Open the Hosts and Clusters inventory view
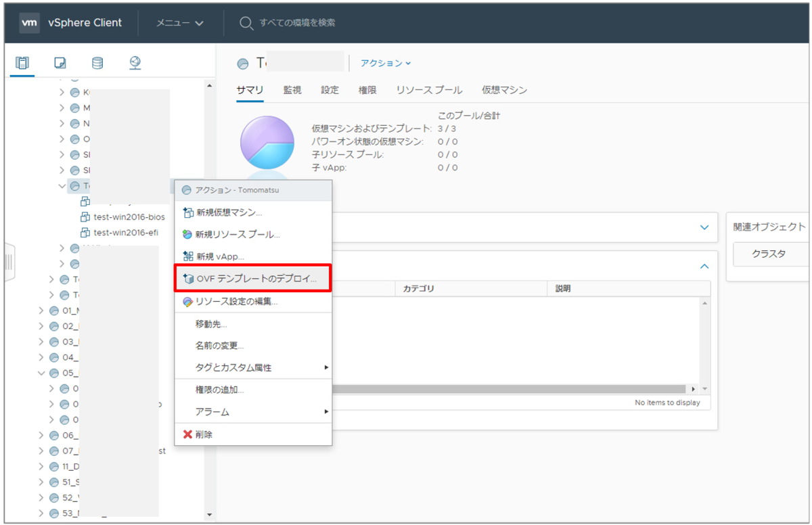The image size is (812, 525). (22, 63)
